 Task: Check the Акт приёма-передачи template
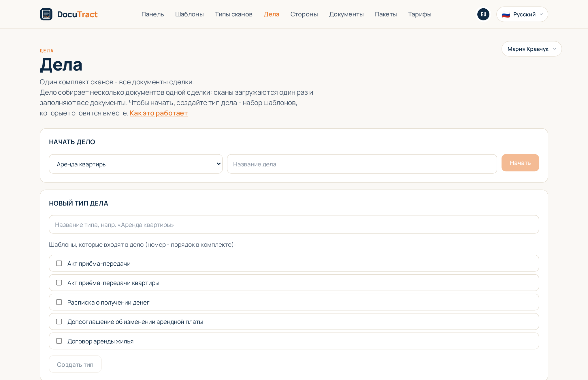coord(59,263)
